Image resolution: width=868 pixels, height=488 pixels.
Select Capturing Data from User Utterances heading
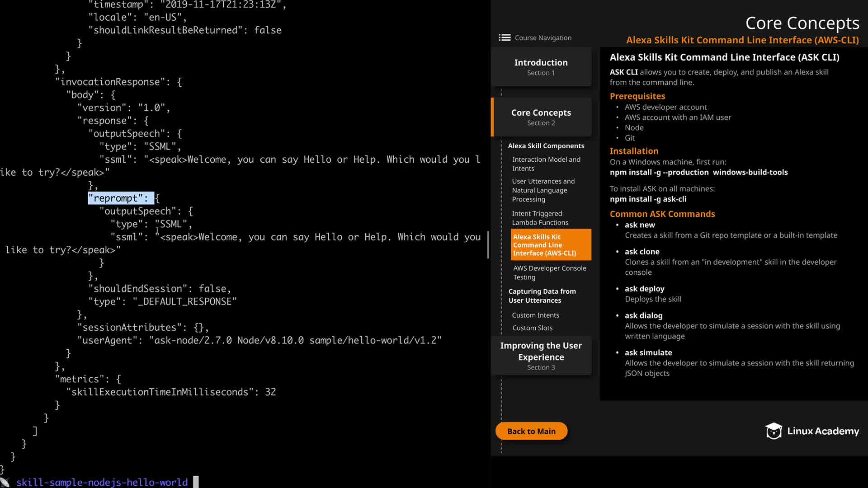click(542, 296)
